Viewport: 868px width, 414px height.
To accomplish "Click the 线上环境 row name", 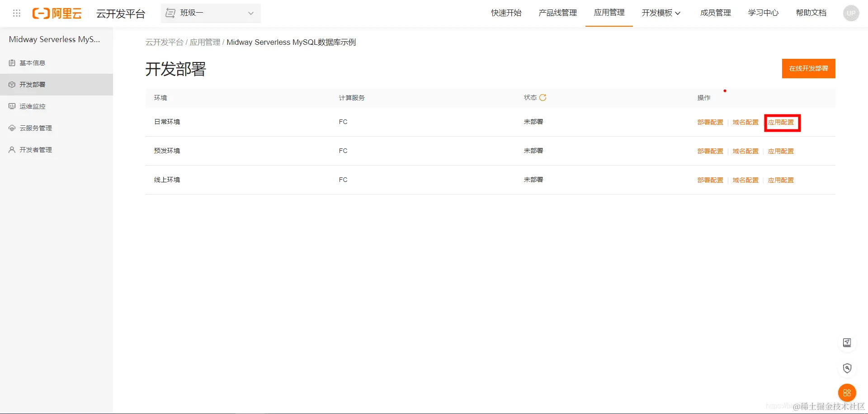I will [x=167, y=180].
